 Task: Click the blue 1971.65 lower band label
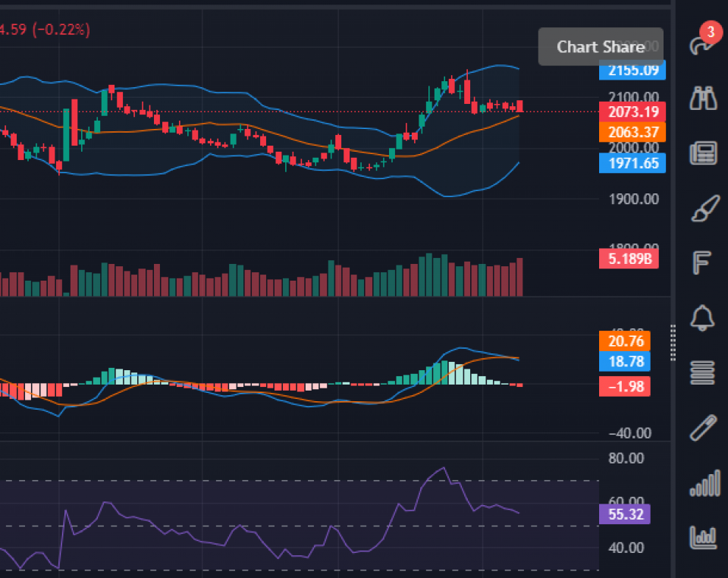(632, 163)
